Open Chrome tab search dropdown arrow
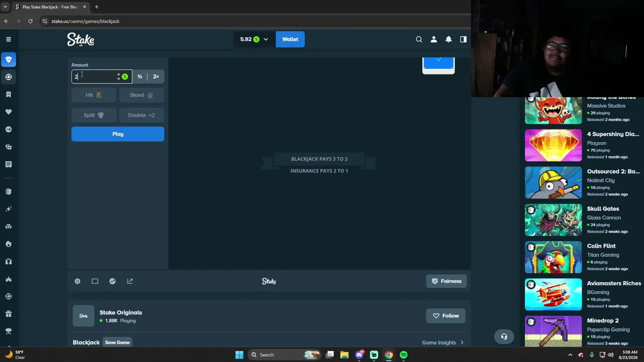The height and width of the screenshot is (362, 644). 5,7
